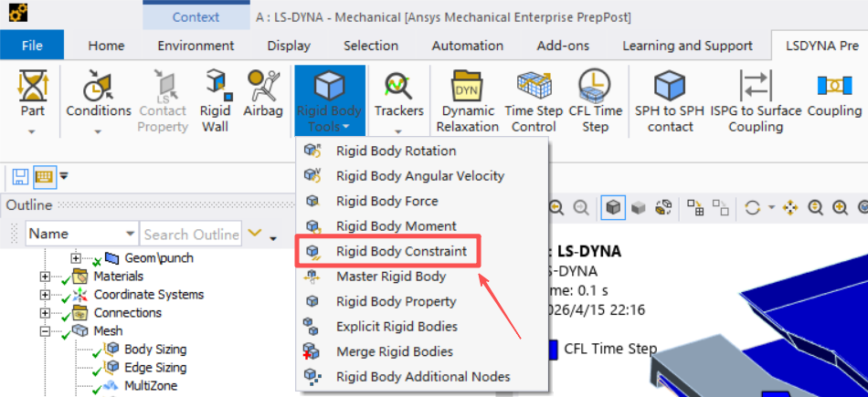Click the previous view magnifier icon
This screenshot has width=868, height=397.
(556, 207)
